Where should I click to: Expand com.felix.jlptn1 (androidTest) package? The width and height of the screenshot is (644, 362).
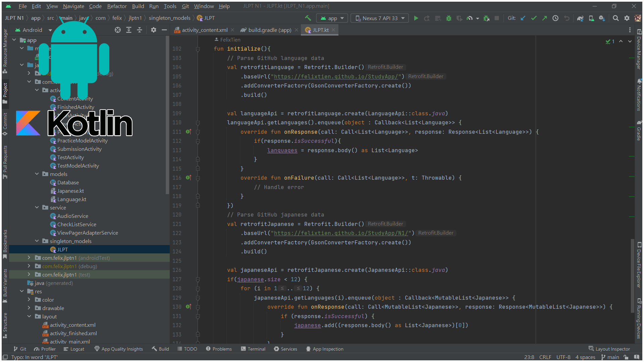29,258
